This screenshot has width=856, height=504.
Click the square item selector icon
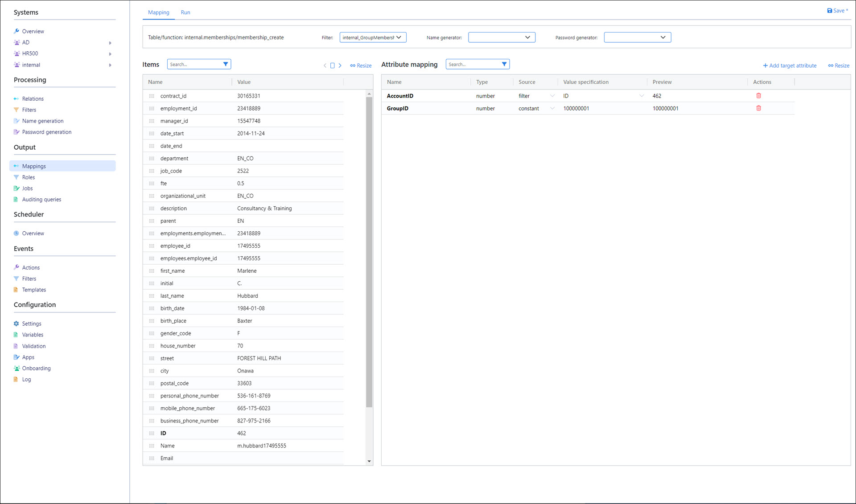click(x=332, y=66)
